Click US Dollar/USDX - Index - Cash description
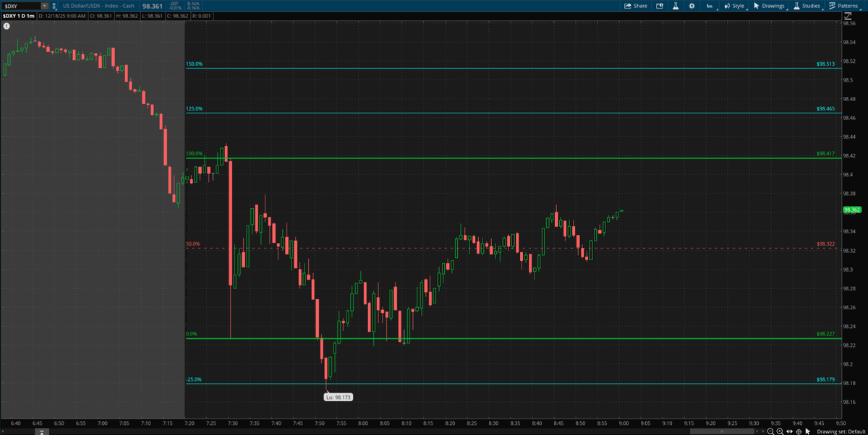Viewport: 868px width, 435px height. click(x=99, y=5)
